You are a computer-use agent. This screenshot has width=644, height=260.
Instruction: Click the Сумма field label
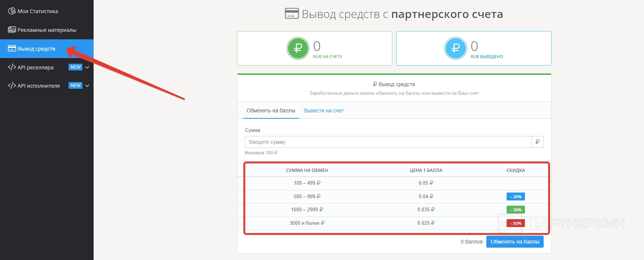coord(253,130)
